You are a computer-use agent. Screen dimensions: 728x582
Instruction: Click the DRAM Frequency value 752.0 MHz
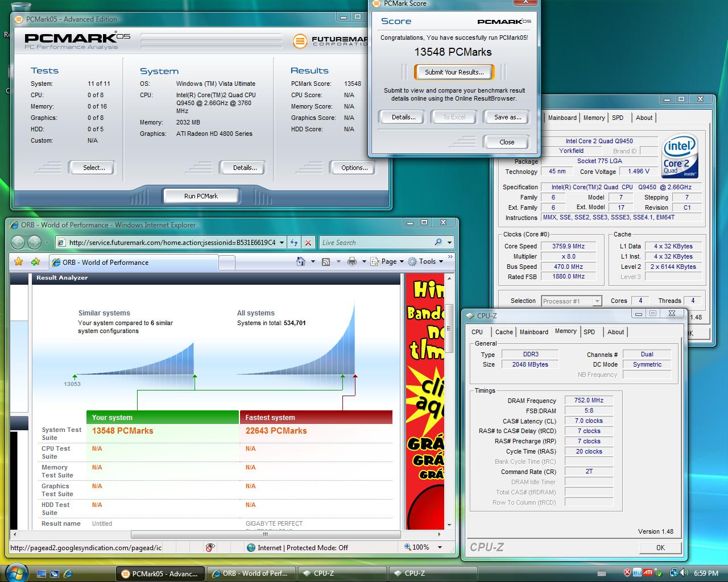pyautogui.click(x=589, y=400)
